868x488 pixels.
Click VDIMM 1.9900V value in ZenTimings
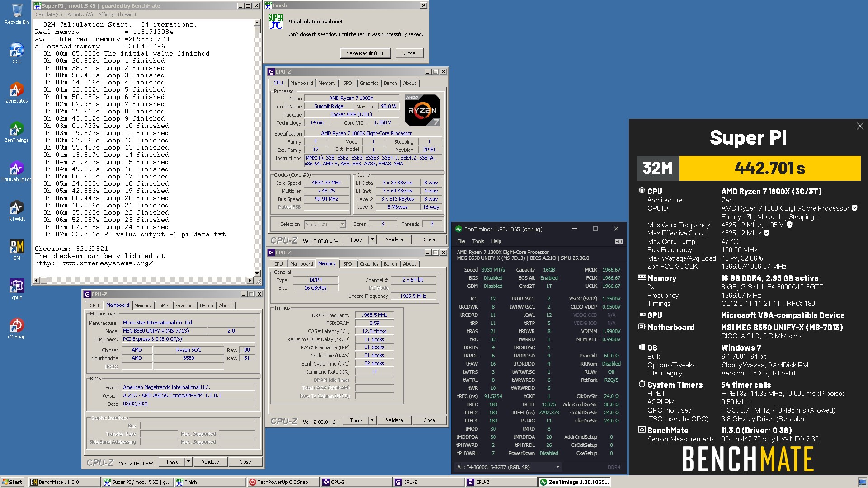[611, 331]
